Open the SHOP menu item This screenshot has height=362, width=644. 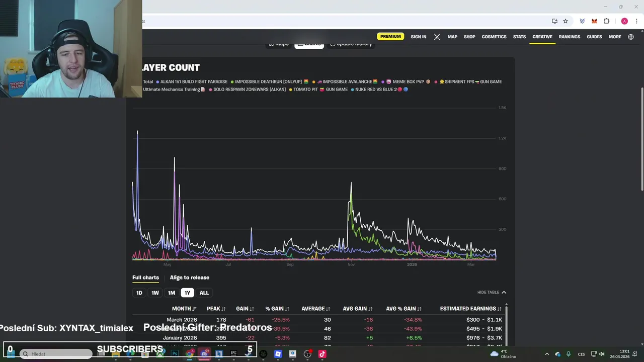tap(469, 37)
